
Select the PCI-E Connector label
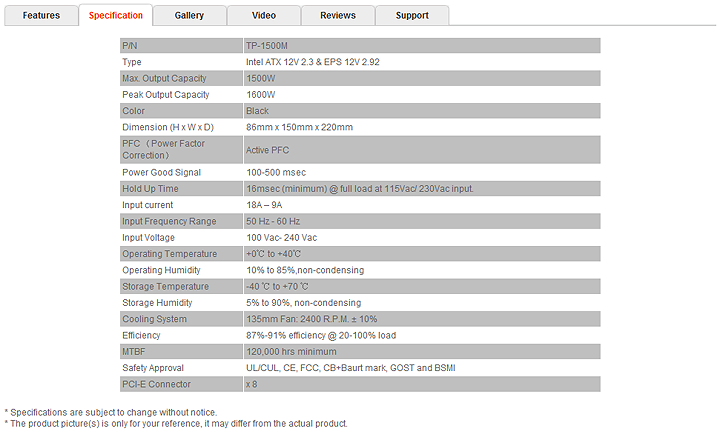coord(155,384)
